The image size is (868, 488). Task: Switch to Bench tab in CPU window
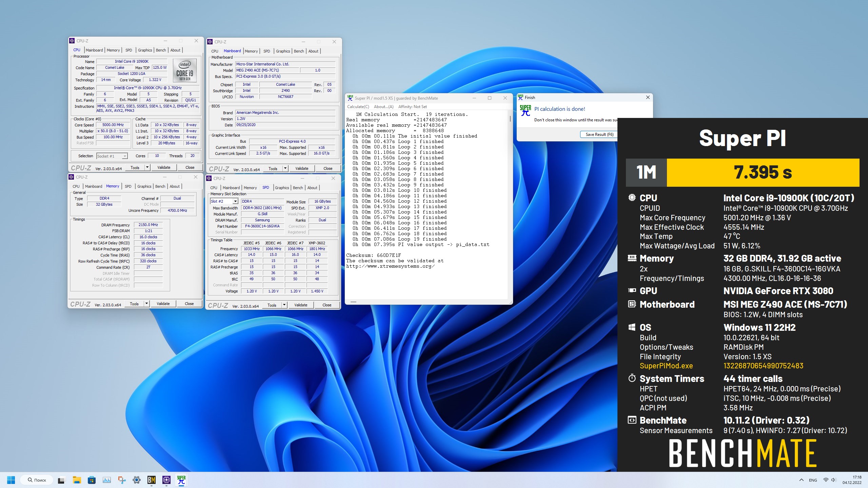tap(161, 50)
